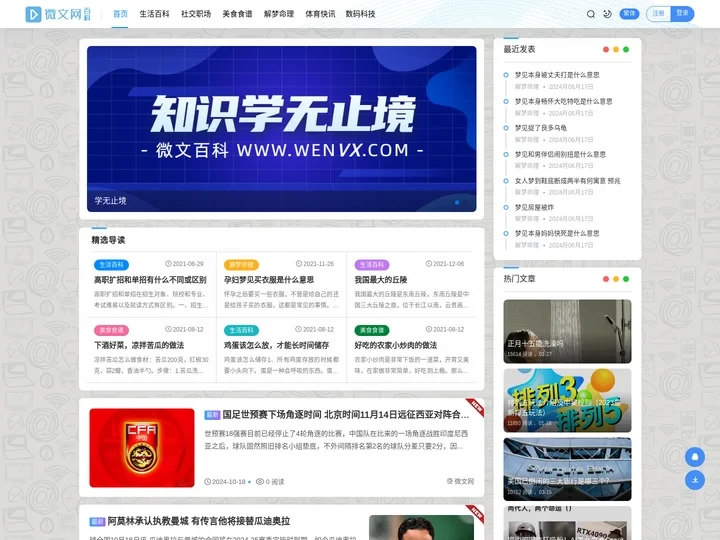
Task: Click the floating bell notification icon
Action: (x=695, y=457)
